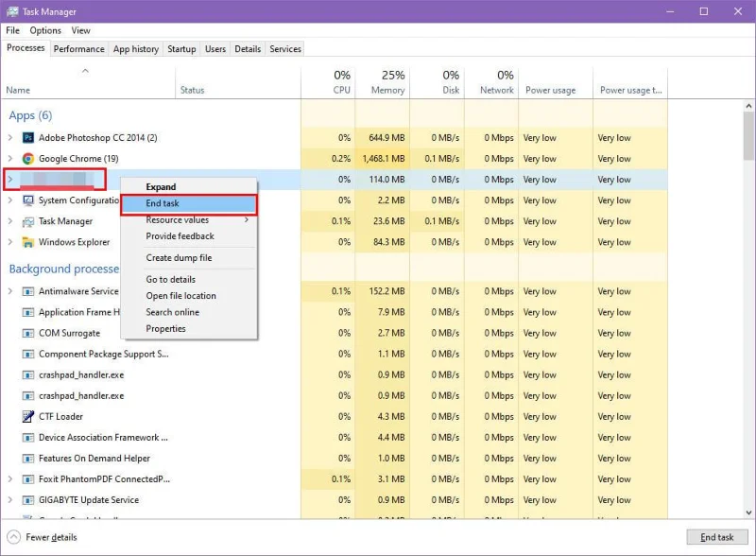The image size is (756, 556).
Task: Open the Startup tab
Action: point(181,49)
